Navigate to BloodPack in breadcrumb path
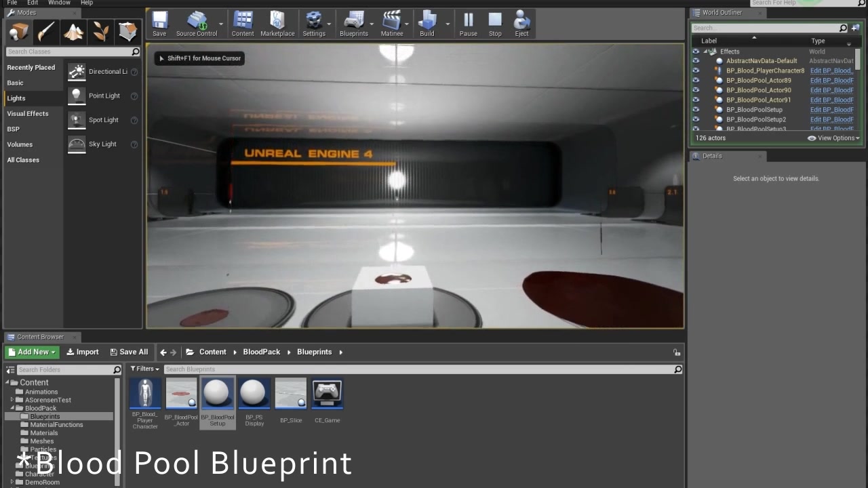The image size is (868, 488). click(x=261, y=352)
